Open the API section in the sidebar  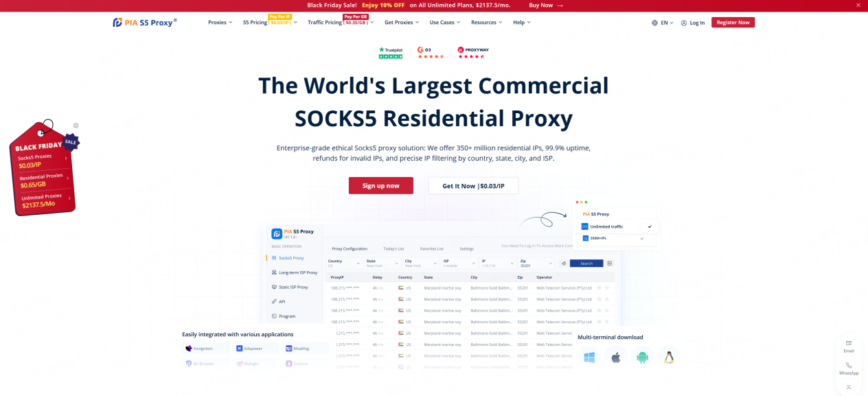[279, 301]
